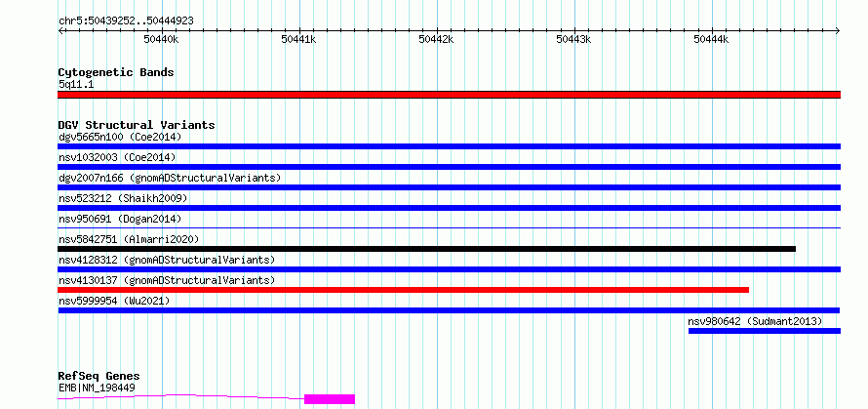Click the 50441k ruler tick label
The height and width of the screenshot is (409, 868).
click(x=299, y=39)
